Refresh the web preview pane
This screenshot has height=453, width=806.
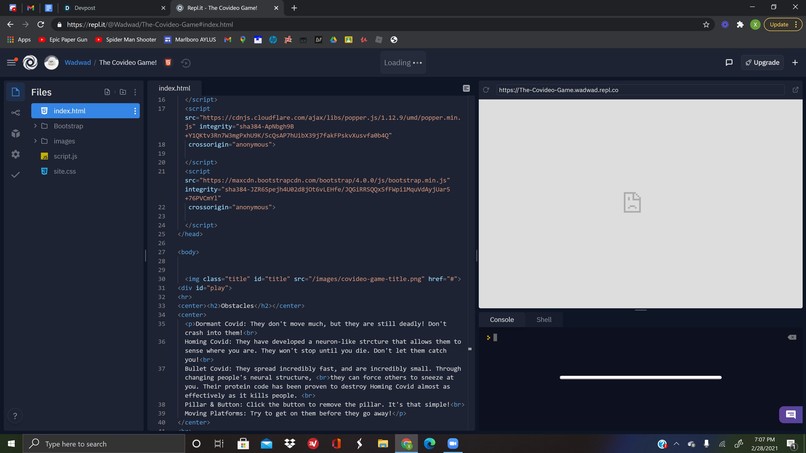point(486,90)
